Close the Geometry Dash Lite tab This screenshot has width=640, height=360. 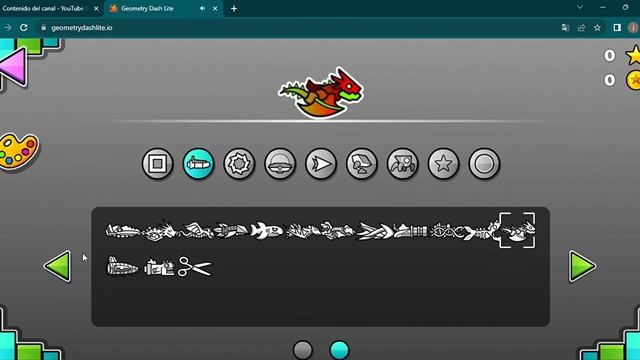(x=215, y=8)
